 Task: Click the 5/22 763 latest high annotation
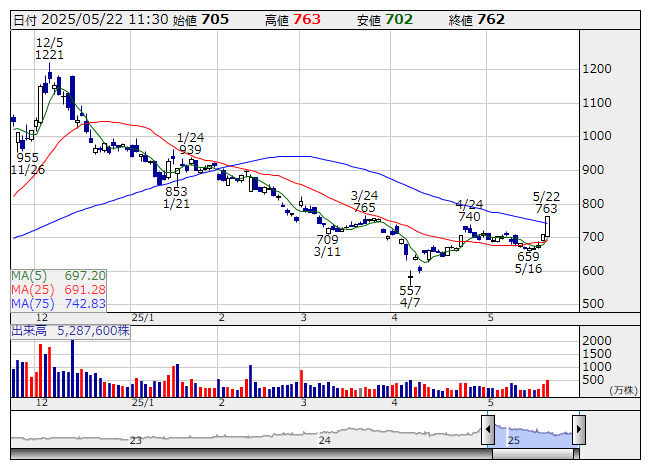[546, 202]
